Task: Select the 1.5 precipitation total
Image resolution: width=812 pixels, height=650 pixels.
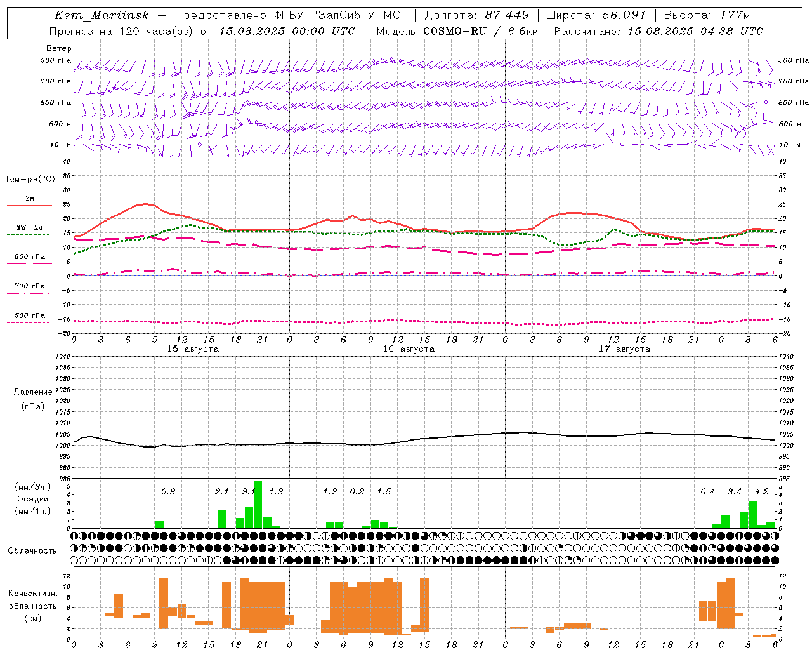Action: 384,492
